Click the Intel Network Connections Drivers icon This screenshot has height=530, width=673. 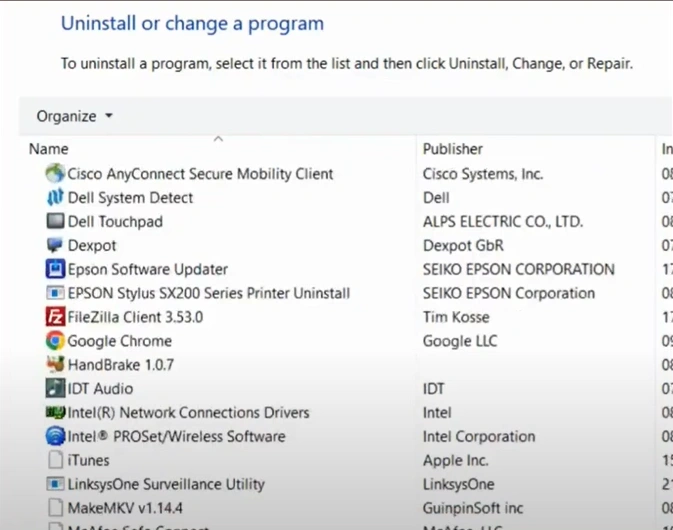point(55,412)
